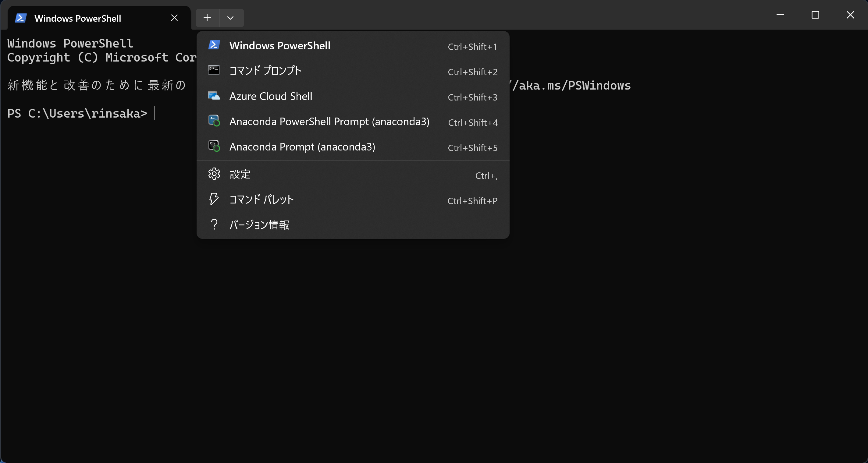The width and height of the screenshot is (868, 463).
Task: Open Anaconda Prompt (anaconda3)
Action: pos(353,147)
